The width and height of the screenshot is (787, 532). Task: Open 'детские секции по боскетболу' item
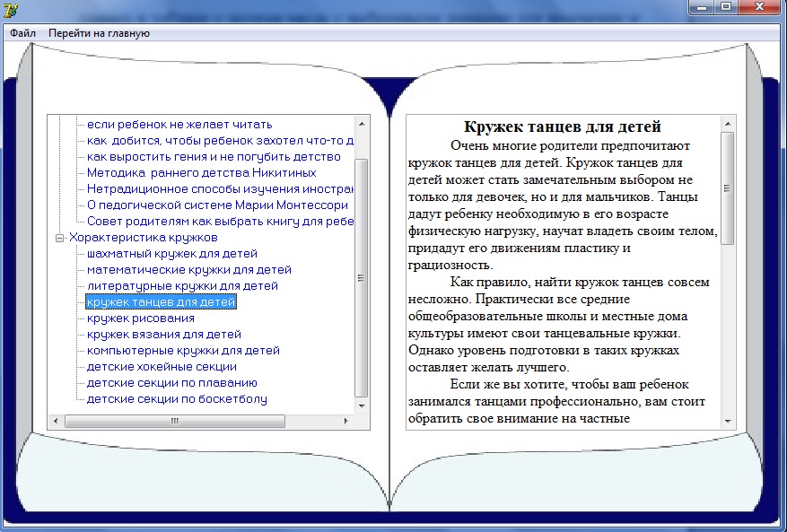tap(177, 399)
